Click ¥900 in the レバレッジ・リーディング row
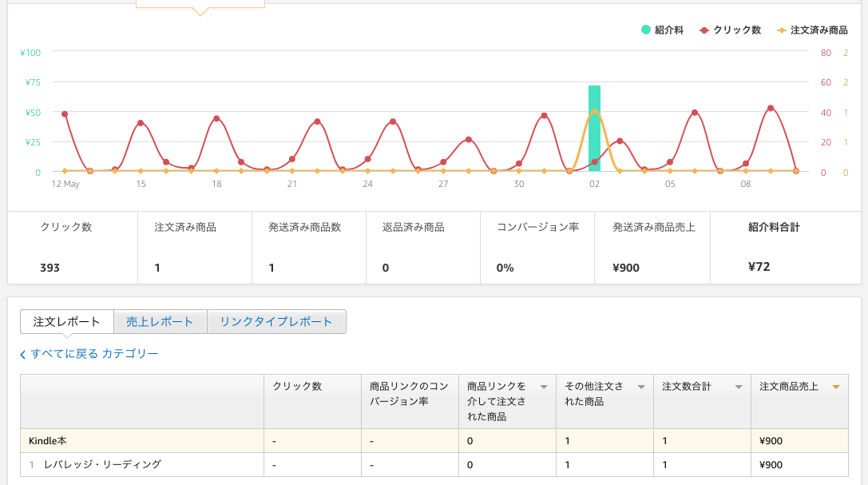The height and width of the screenshot is (485, 868). pos(771,465)
